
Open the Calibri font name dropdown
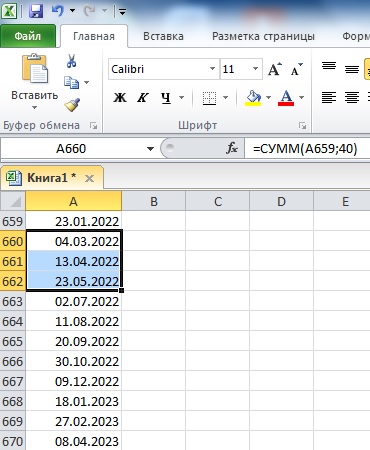pos(212,69)
